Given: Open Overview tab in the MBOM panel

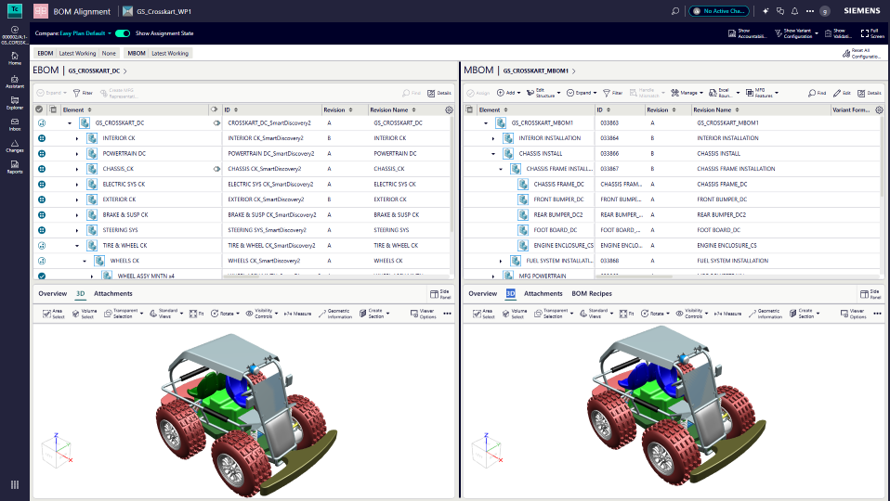Looking at the screenshot, I should click(482, 294).
